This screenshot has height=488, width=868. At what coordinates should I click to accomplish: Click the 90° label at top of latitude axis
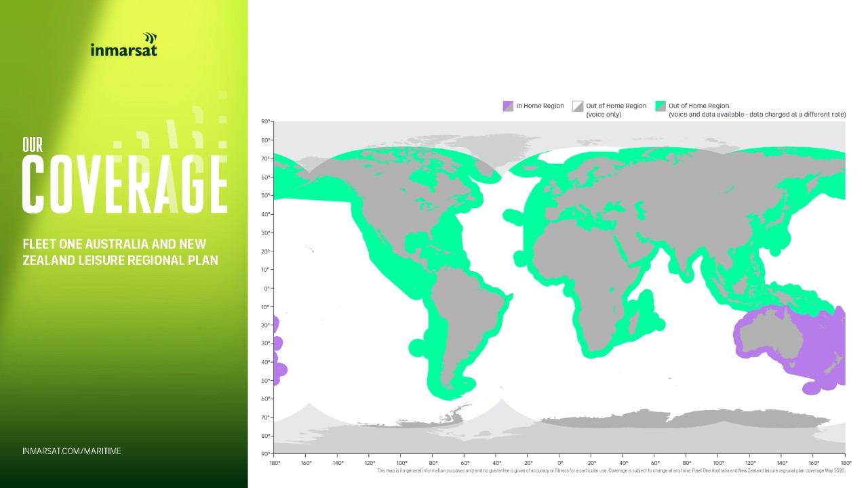tap(266, 121)
